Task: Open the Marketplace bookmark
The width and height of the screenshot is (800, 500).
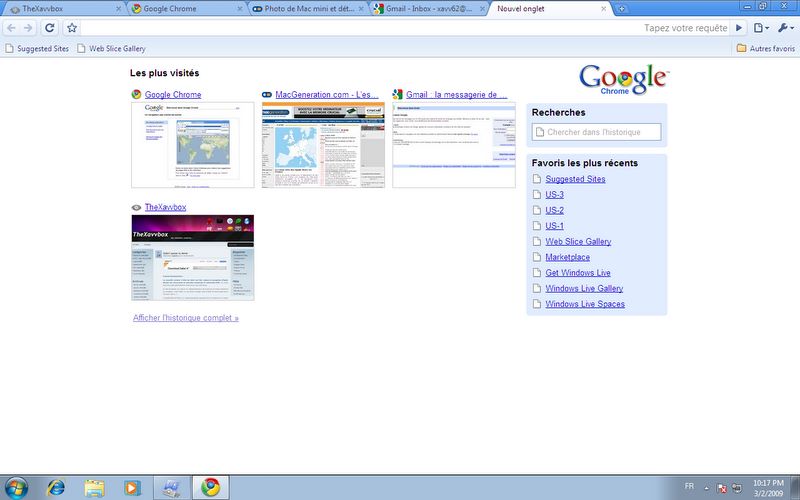Action: tap(567, 257)
